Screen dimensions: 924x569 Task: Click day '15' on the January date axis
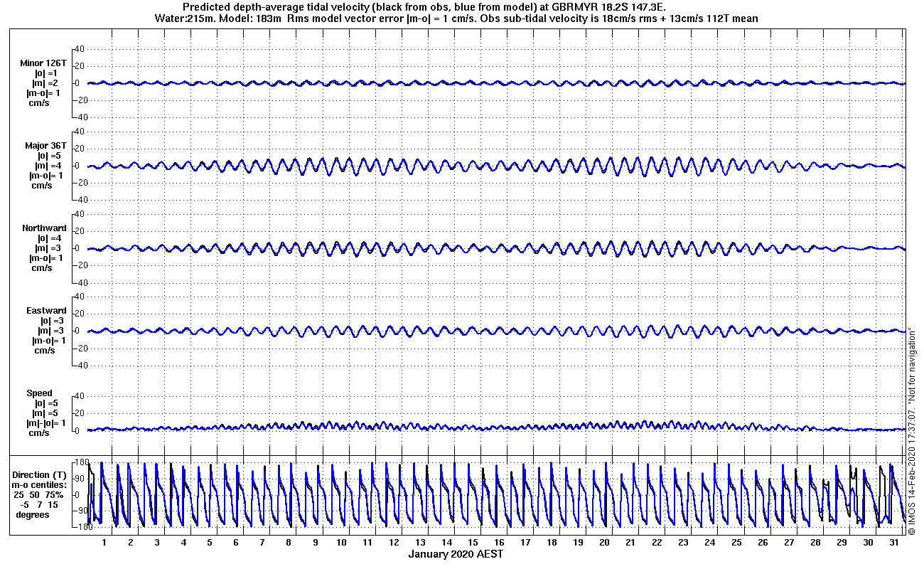coord(473,542)
